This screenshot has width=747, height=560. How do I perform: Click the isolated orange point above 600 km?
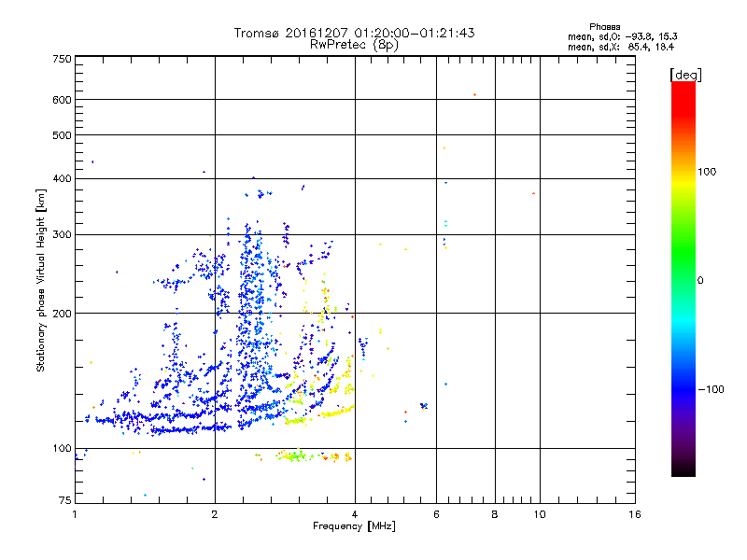[474, 95]
